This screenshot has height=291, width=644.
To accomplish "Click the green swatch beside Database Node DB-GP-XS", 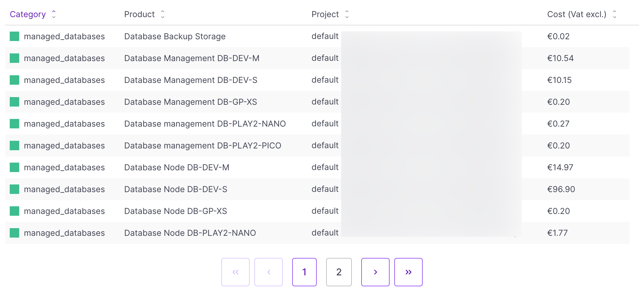I will tap(14, 211).
